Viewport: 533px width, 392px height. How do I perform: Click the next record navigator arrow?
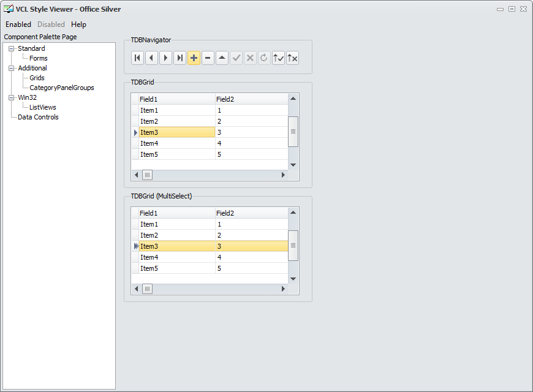(165, 58)
